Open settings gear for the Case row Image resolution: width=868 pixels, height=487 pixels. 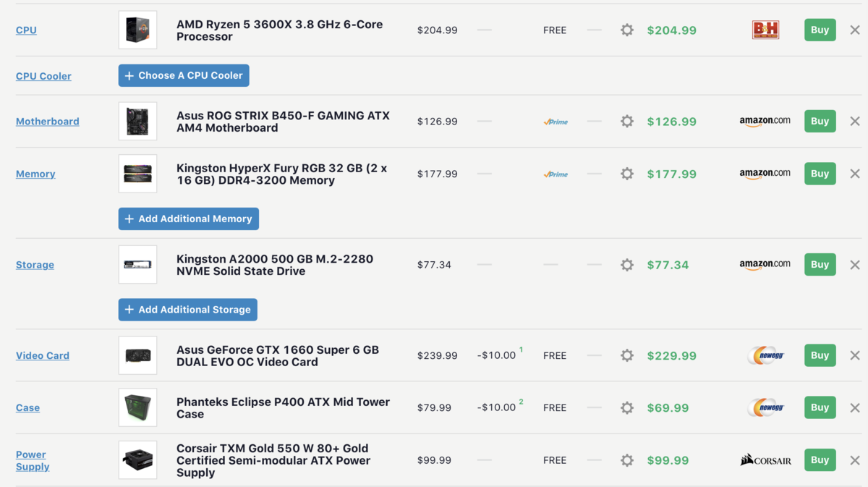627,407
